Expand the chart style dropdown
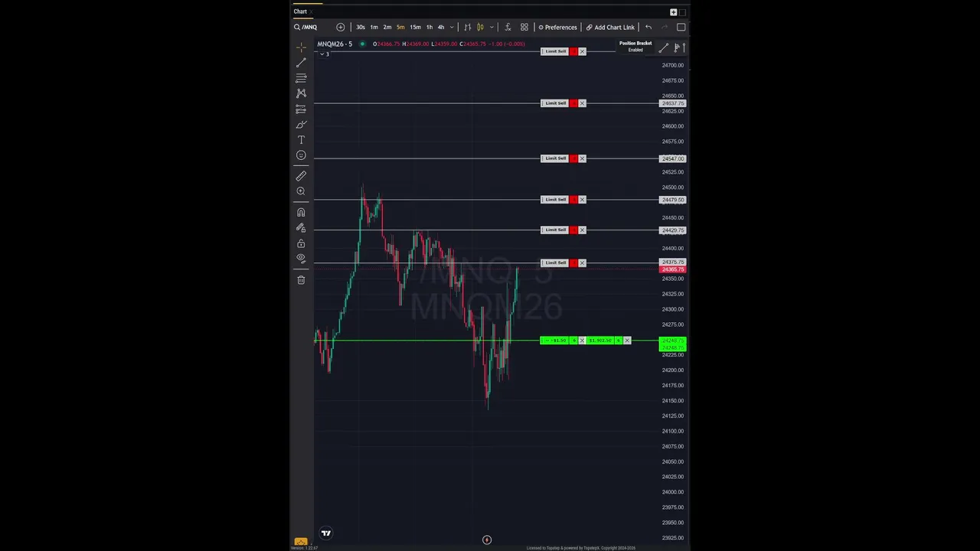Viewport: 980px width, 551px height. pyautogui.click(x=492, y=28)
